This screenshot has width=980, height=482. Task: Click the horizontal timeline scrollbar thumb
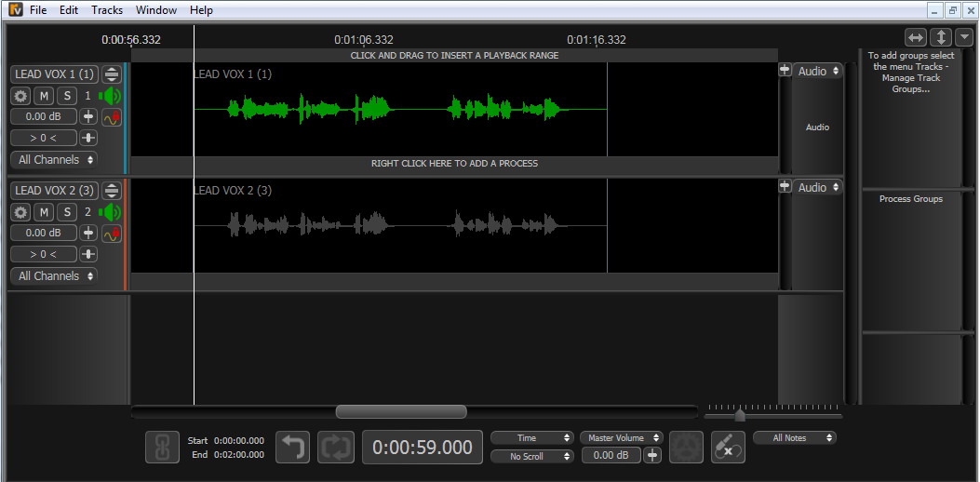click(401, 411)
